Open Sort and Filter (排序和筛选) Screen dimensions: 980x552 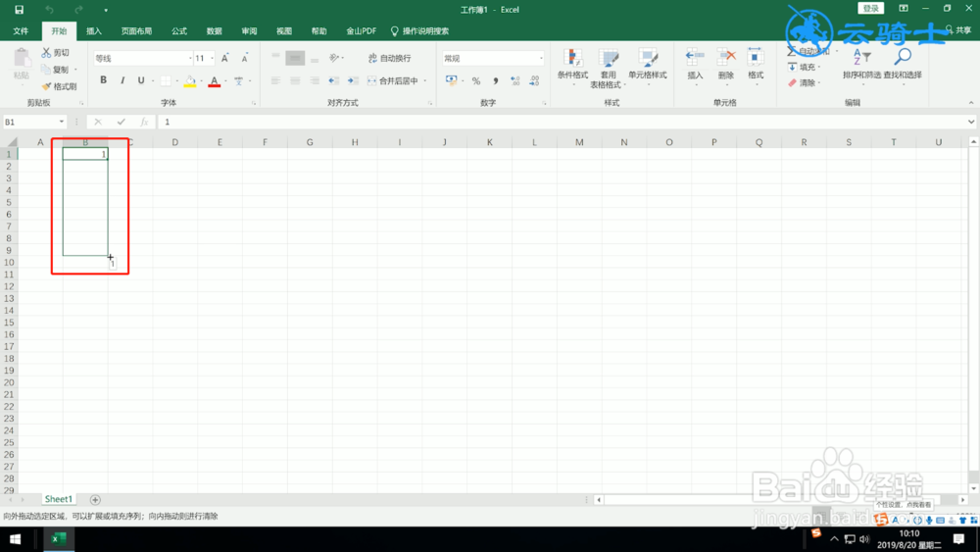861,65
